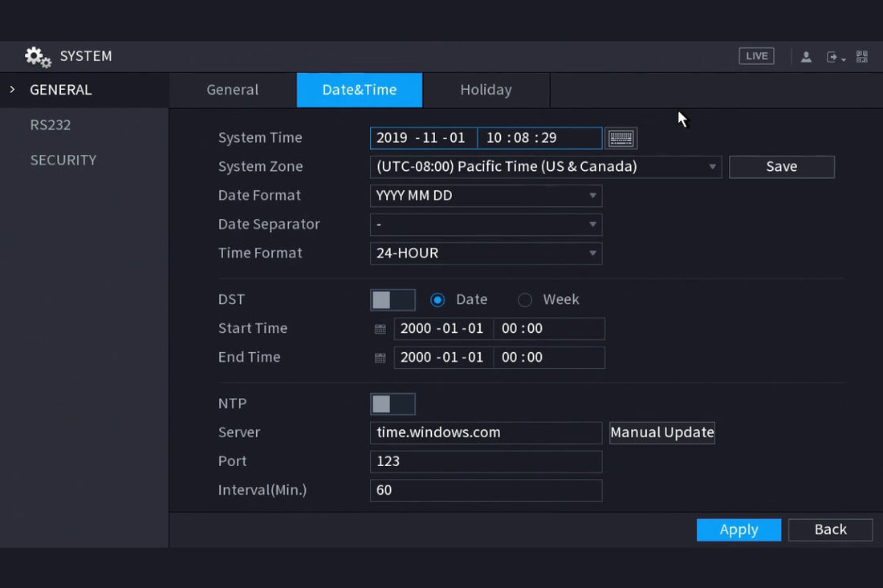883x588 pixels.
Task: Enable the DST toggle switch
Action: pos(393,298)
